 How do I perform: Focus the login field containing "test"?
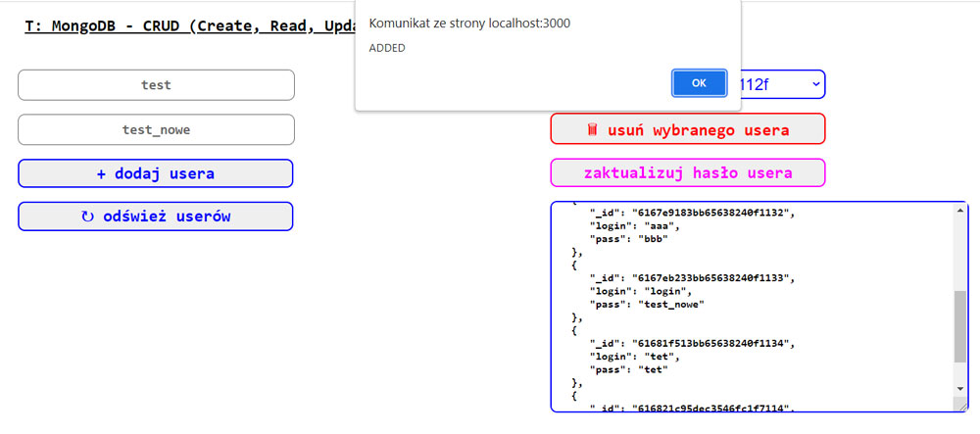coord(156,85)
